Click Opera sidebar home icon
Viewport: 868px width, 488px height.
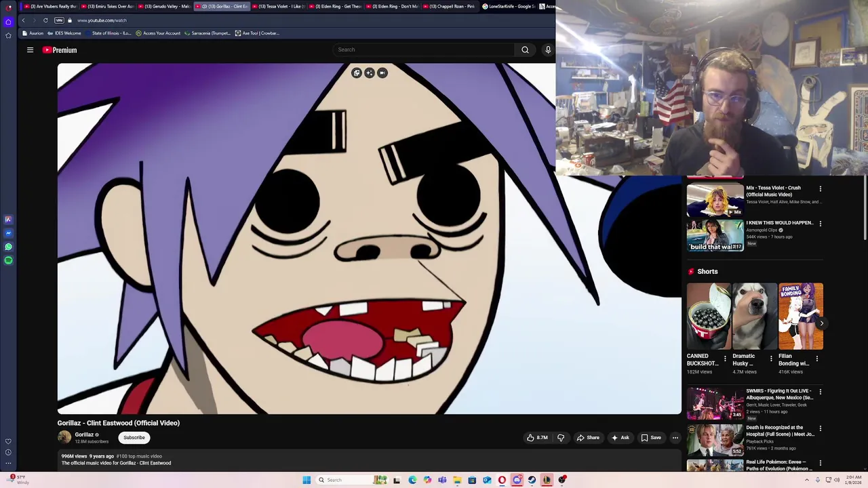click(8, 22)
